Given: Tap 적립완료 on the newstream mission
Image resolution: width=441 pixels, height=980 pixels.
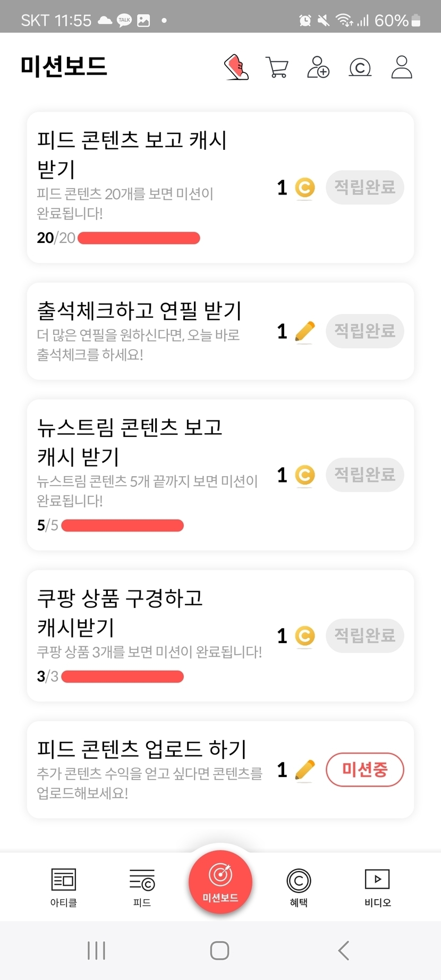Looking at the screenshot, I should (x=364, y=475).
